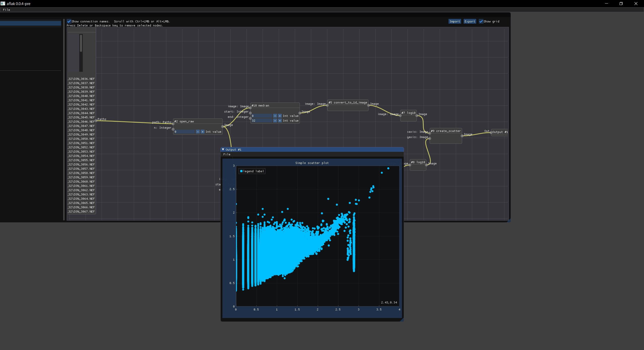Viewport: 644px width, 350px height.
Task: Click the median Image output pin
Action: tap(300, 113)
